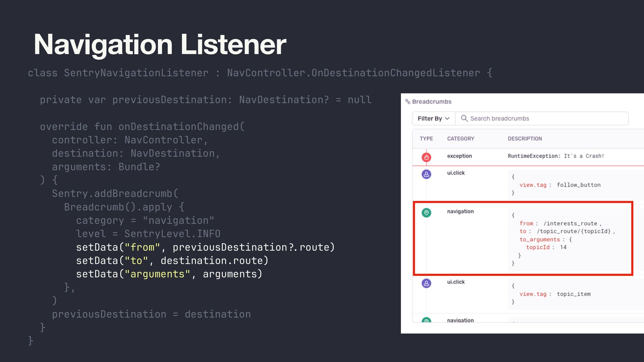Click the CATEGORY column header
This screenshot has width=644, height=362.
pos(461,139)
